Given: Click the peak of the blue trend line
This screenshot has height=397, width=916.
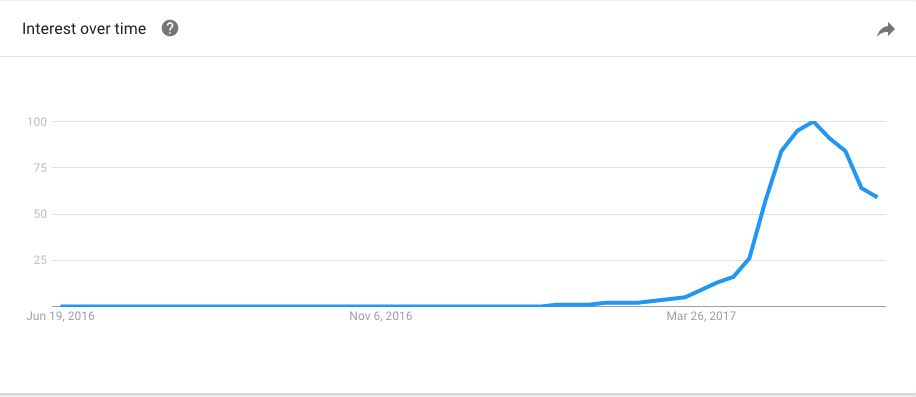Looking at the screenshot, I should pos(813,121).
